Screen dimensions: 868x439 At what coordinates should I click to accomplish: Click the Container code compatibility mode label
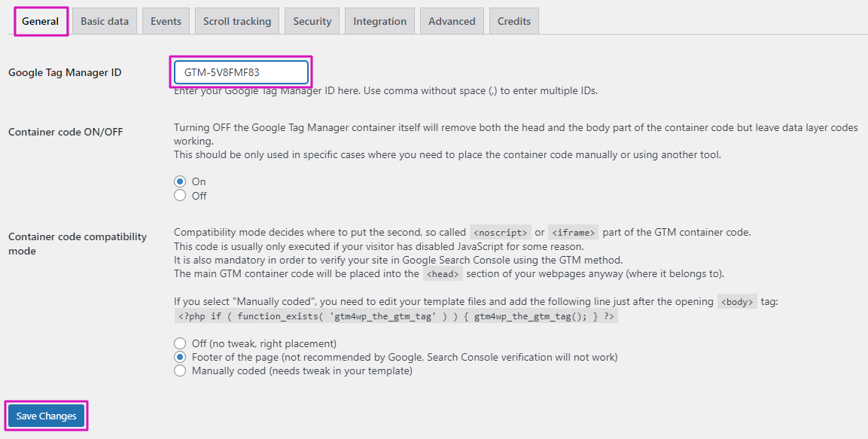tap(78, 243)
